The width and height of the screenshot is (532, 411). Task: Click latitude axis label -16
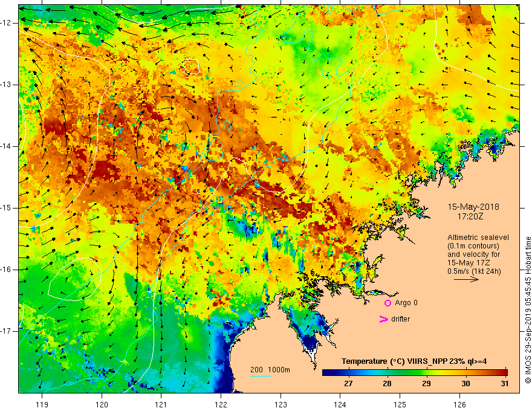pos(6,270)
